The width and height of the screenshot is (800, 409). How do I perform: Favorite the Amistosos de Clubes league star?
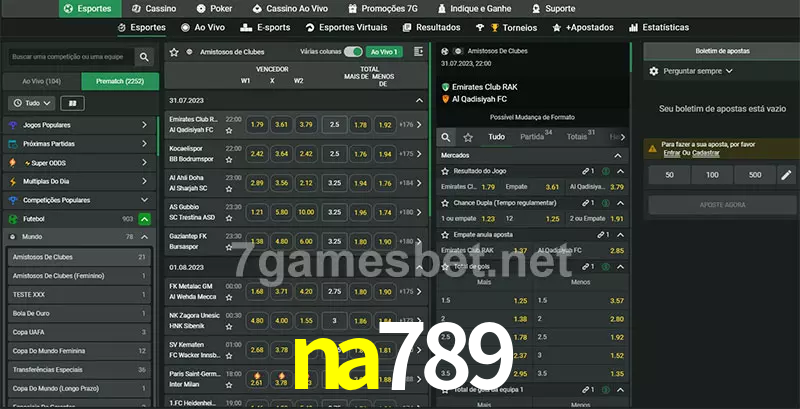pos(175,51)
